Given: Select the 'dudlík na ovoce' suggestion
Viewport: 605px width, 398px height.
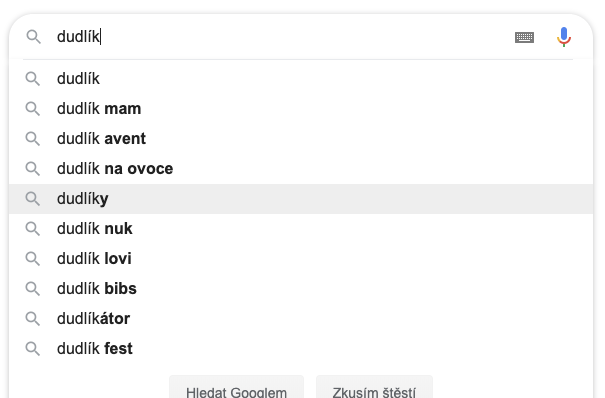Looking at the screenshot, I should 301,169.
